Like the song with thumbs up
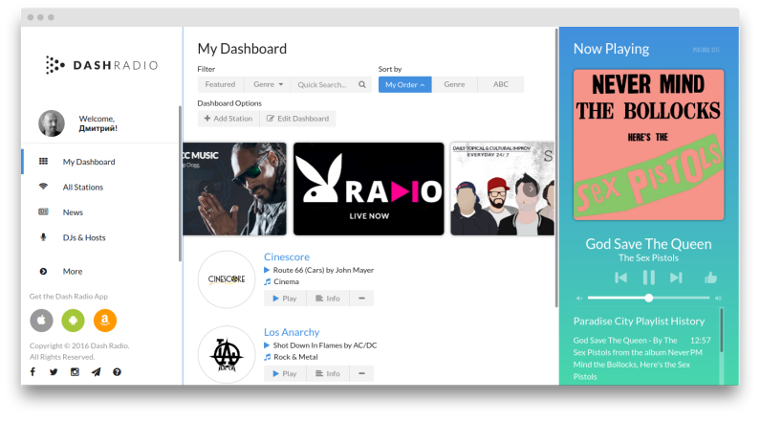 [x=711, y=278]
